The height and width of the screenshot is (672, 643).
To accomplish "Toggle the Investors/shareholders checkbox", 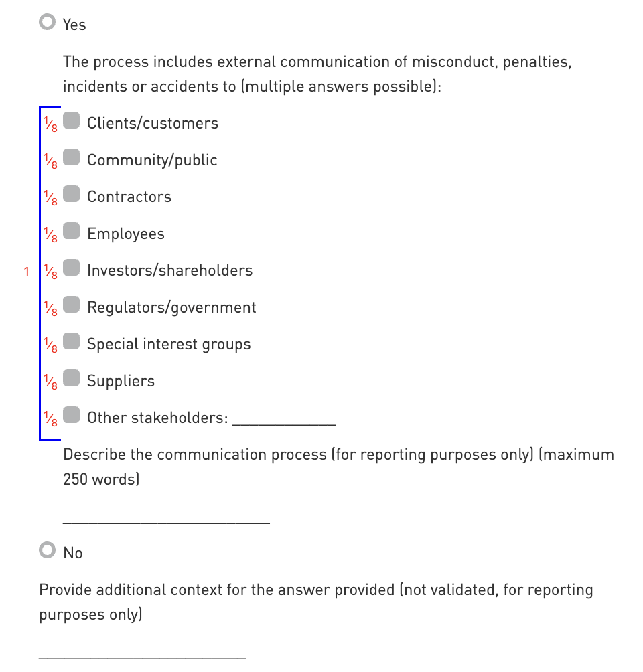I will [x=72, y=268].
